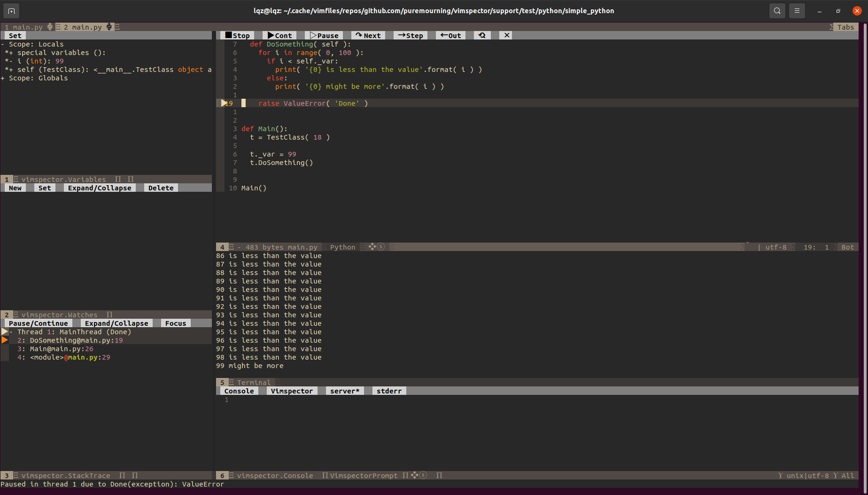868x495 pixels.
Task: Step over with Next button
Action: tap(368, 35)
